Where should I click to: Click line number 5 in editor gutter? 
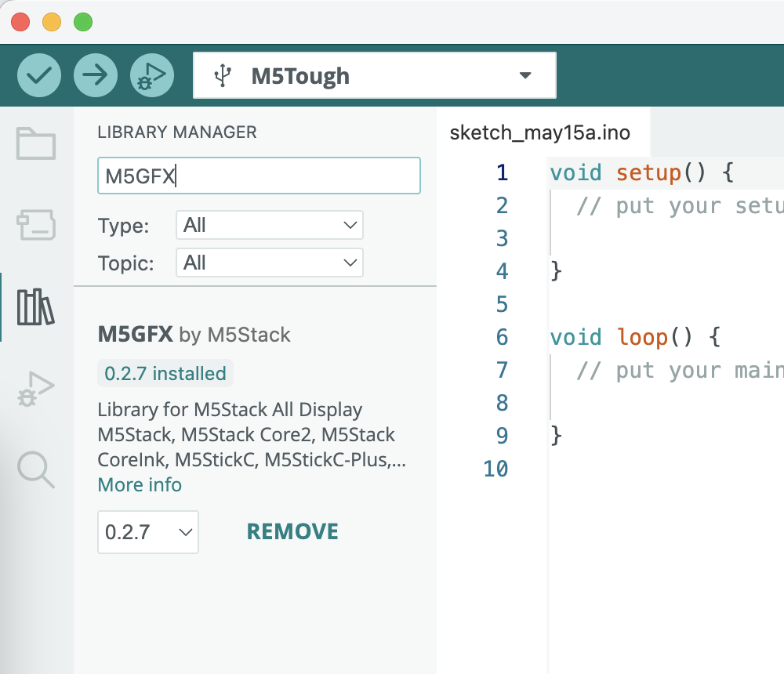click(502, 305)
